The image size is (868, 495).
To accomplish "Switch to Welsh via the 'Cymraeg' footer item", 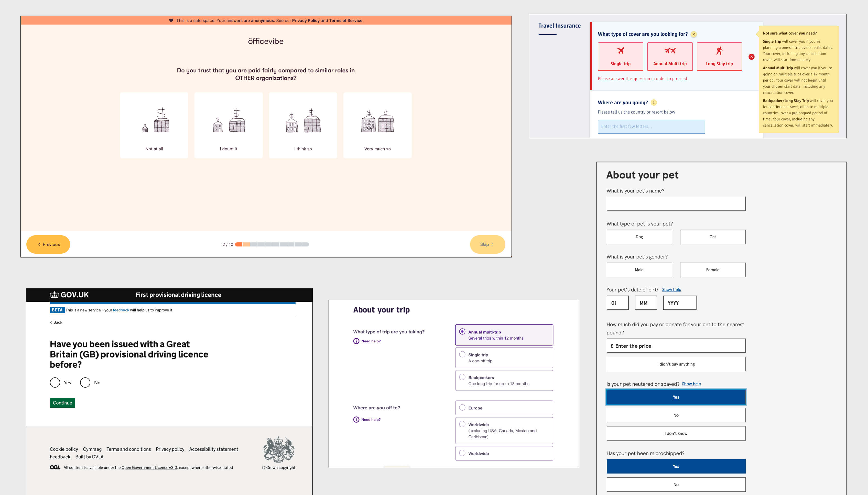I will pos(92,449).
